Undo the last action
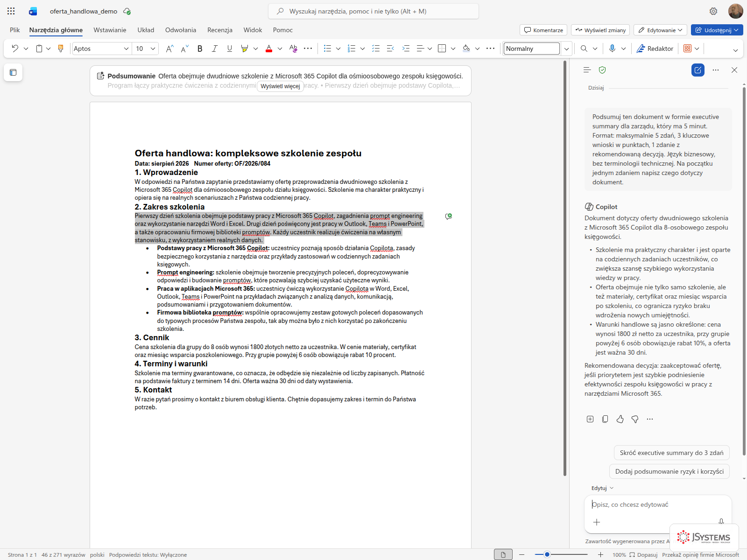This screenshot has height=560, width=747. (x=15, y=49)
